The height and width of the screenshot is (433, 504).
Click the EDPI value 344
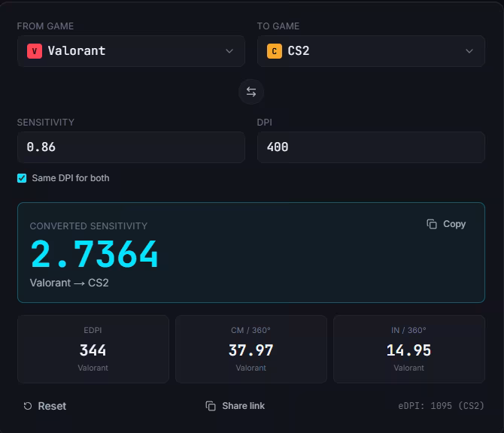point(93,350)
